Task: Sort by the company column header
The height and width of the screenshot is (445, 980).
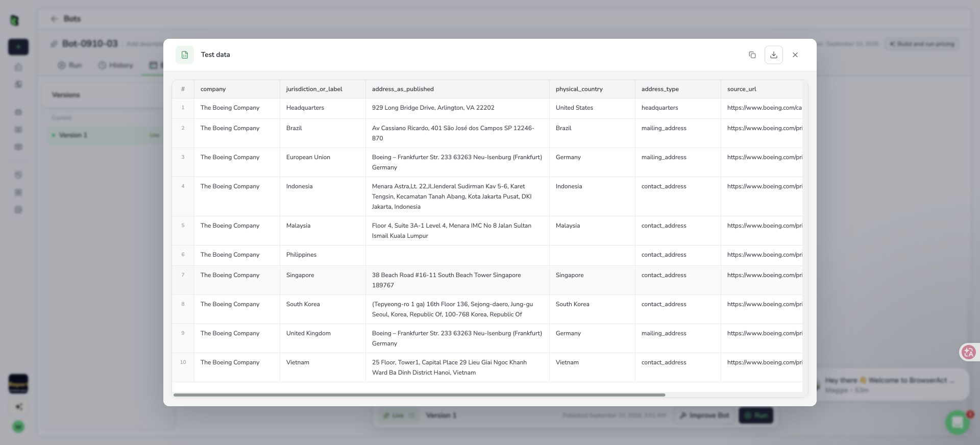Action: click(237, 89)
